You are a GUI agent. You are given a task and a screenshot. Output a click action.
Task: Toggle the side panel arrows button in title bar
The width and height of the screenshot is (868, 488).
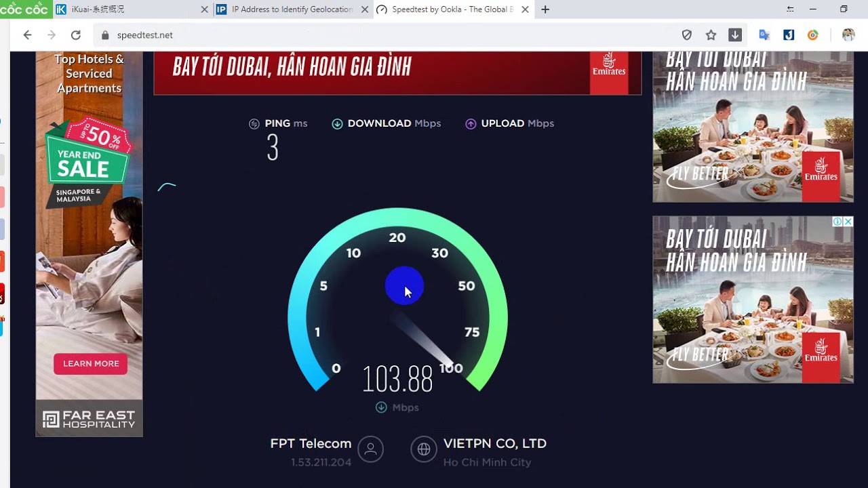coord(790,9)
